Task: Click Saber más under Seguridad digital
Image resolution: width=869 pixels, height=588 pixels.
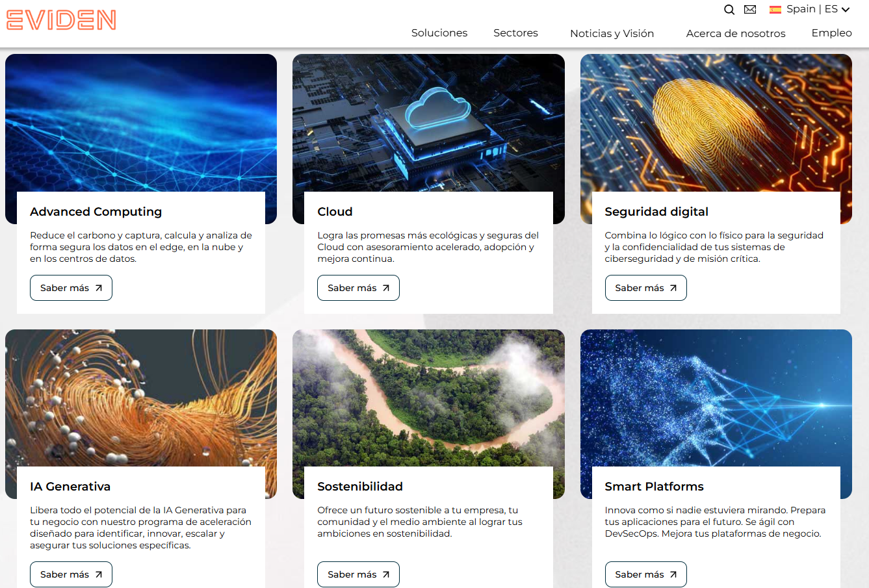Action: coord(645,288)
